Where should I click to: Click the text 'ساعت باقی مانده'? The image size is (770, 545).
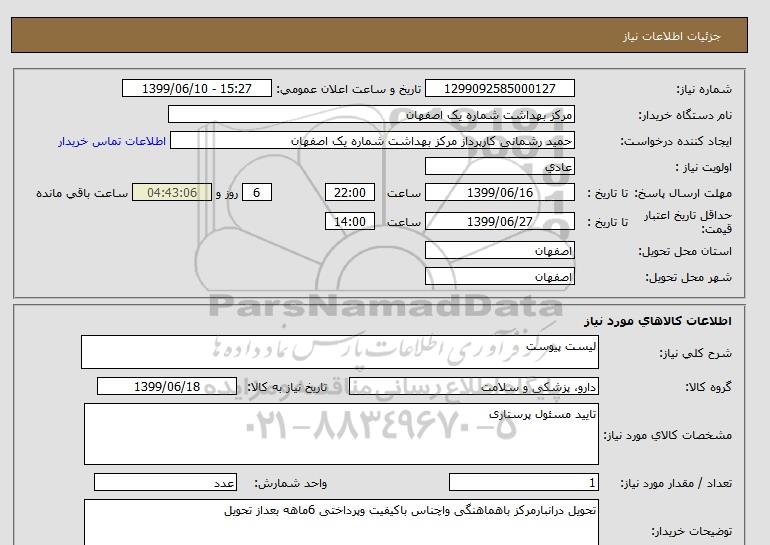point(82,193)
